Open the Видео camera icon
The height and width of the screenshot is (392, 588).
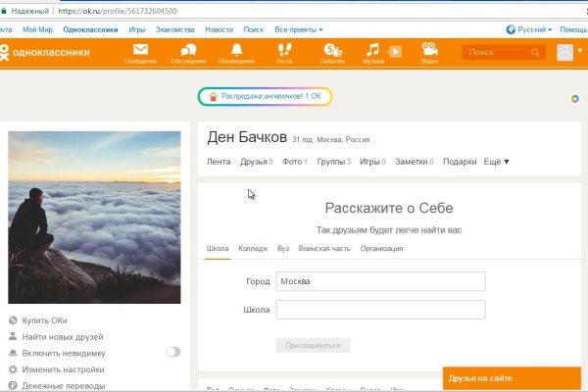[429, 51]
